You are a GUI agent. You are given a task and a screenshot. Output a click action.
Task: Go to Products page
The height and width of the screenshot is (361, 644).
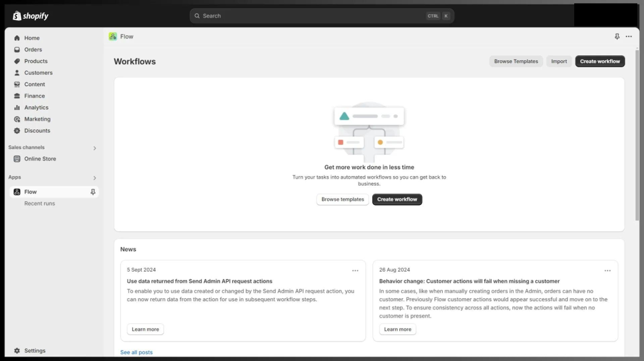click(36, 61)
